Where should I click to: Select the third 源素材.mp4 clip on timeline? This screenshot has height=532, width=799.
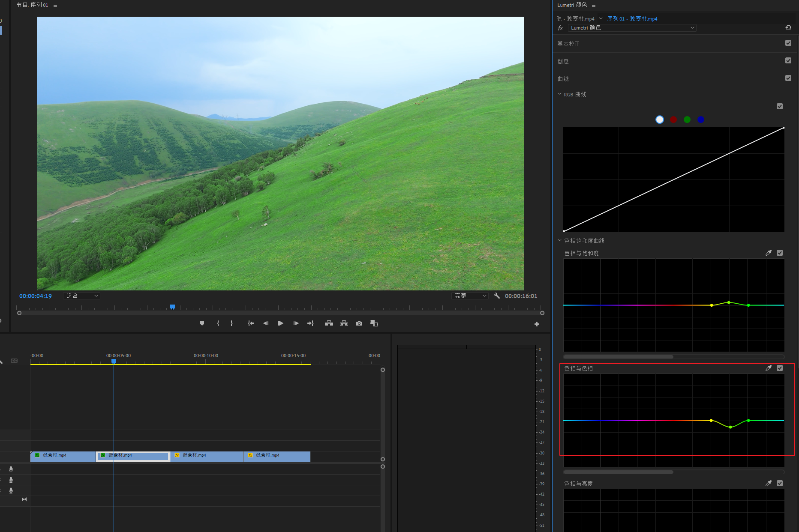pyautogui.click(x=207, y=456)
